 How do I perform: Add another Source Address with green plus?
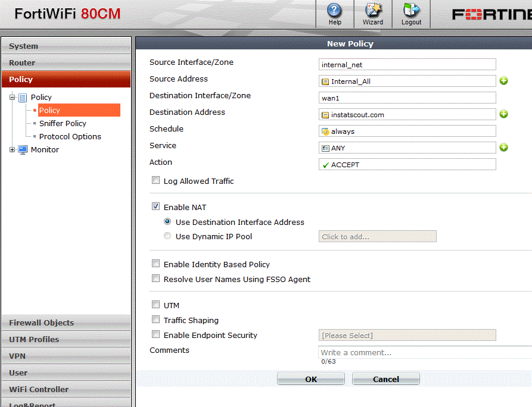click(503, 81)
